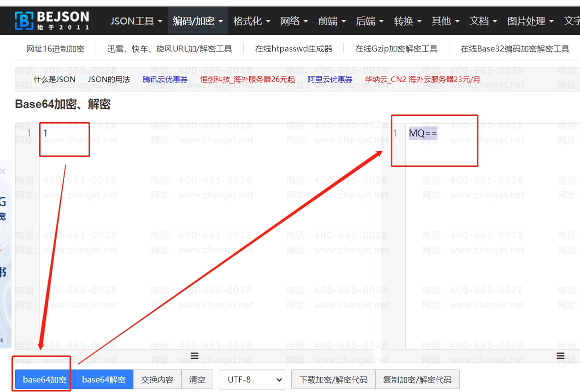Click the 交换内容 button
The width and height of the screenshot is (580, 392).
pos(157,379)
